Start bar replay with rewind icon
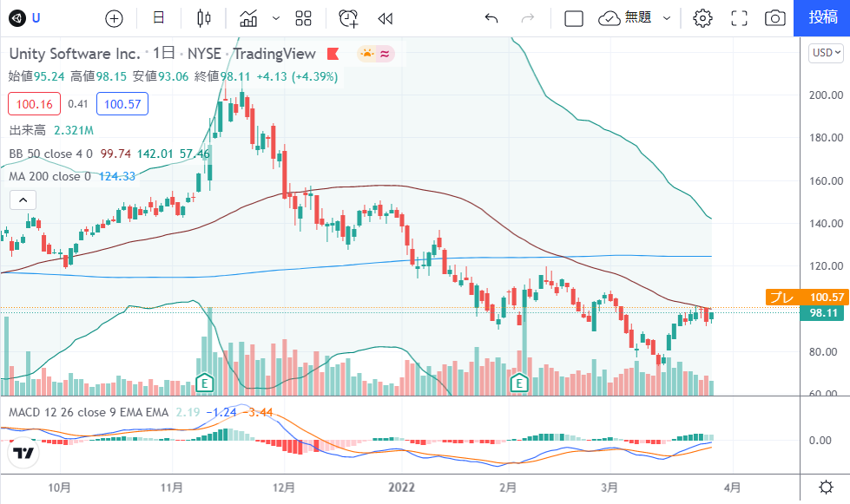The width and height of the screenshot is (850, 504). click(385, 19)
